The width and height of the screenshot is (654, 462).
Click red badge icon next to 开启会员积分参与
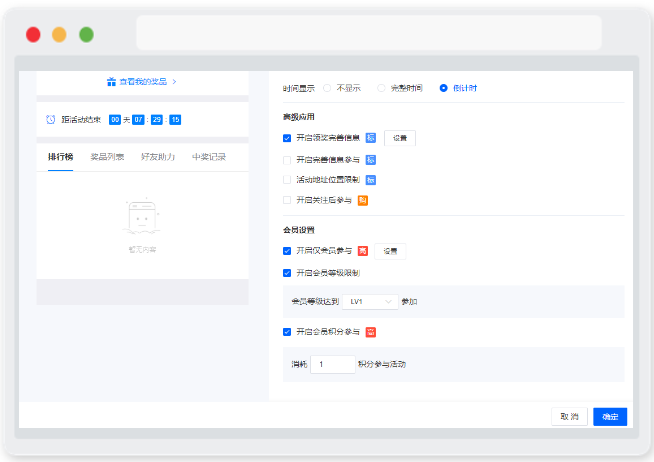click(x=371, y=332)
